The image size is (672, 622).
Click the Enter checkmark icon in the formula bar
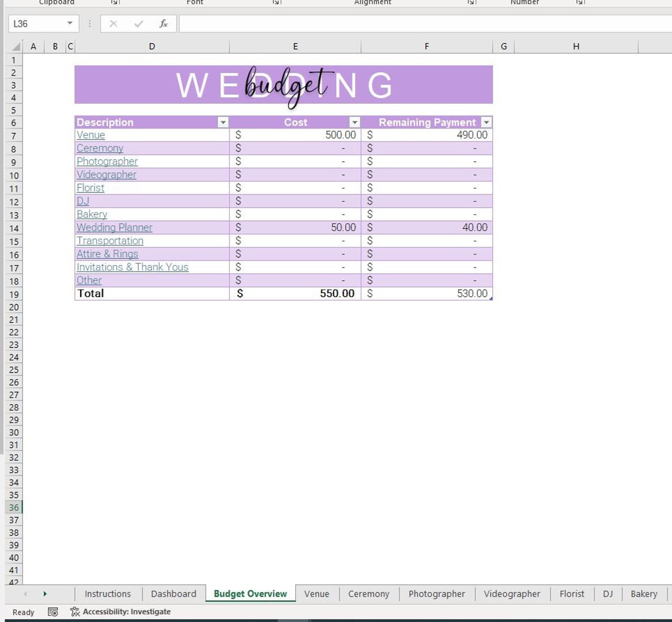pos(138,24)
